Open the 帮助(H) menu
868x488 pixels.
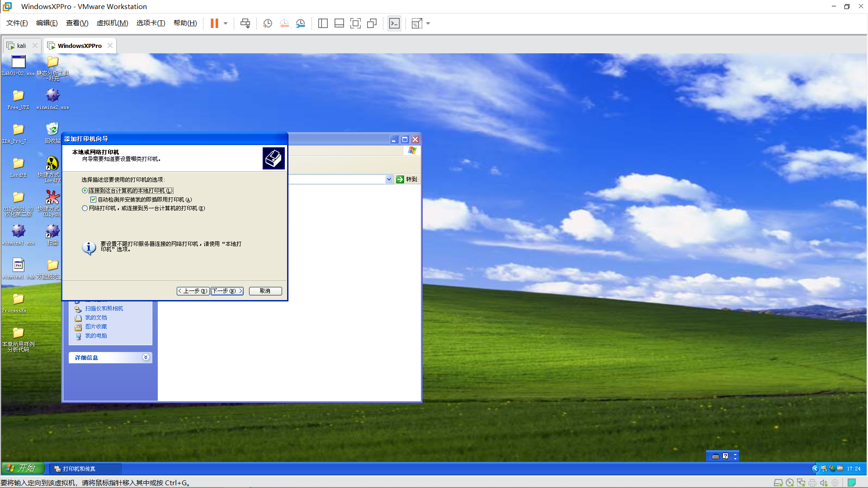[x=185, y=23]
